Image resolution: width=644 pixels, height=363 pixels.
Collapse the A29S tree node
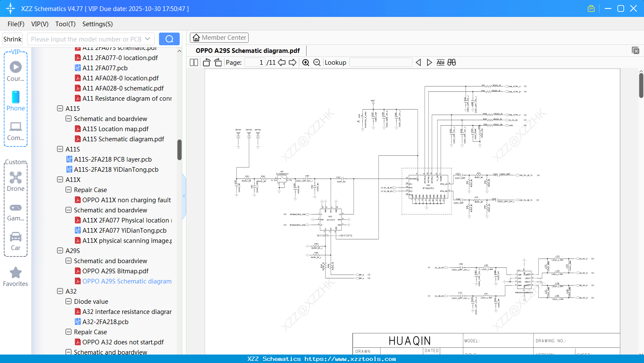[x=60, y=250]
